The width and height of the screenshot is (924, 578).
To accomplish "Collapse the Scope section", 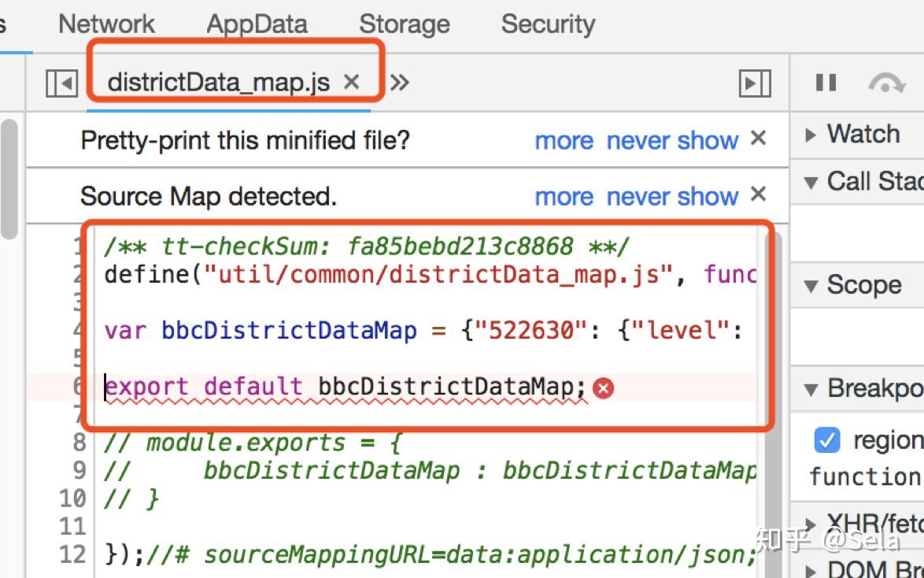I will (811, 285).
